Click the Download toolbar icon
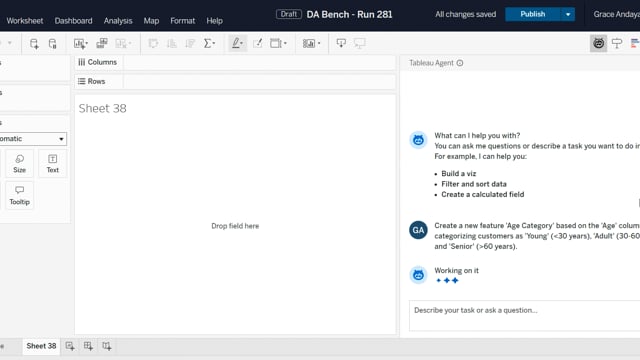This screenshot has width=640, height=360. [341, 43]
